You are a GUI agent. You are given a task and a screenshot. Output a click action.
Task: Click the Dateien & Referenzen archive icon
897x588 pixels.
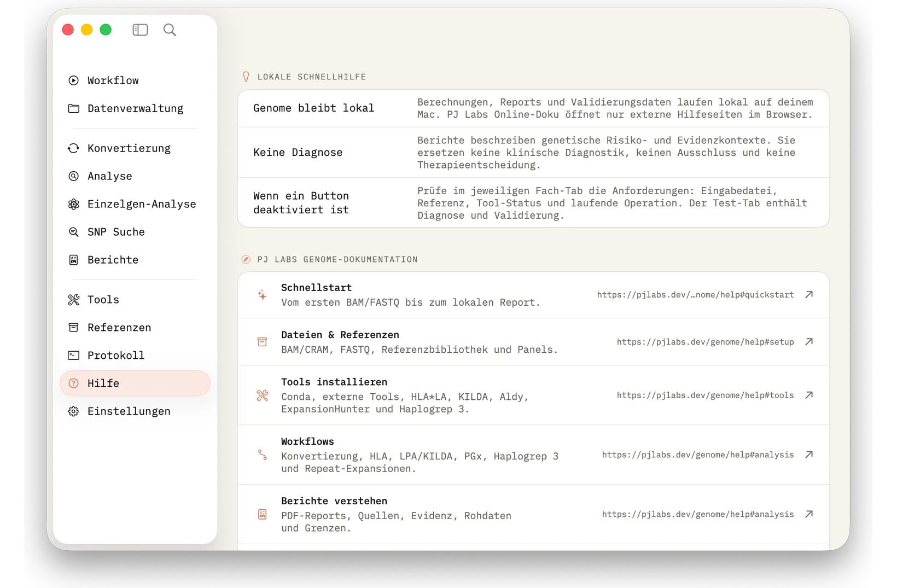click(x=263, y=342)
